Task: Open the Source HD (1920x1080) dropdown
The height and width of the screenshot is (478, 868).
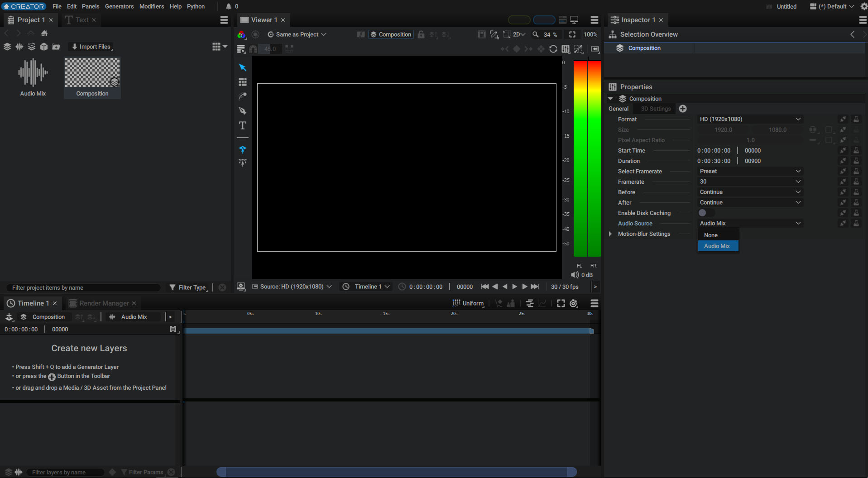Action: point(292,287)
